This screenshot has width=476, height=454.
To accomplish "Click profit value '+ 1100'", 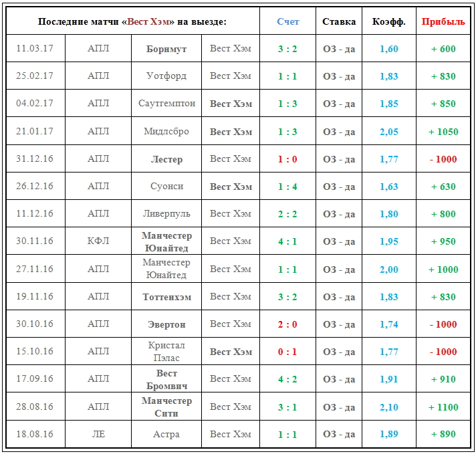I will pos(443,407).
